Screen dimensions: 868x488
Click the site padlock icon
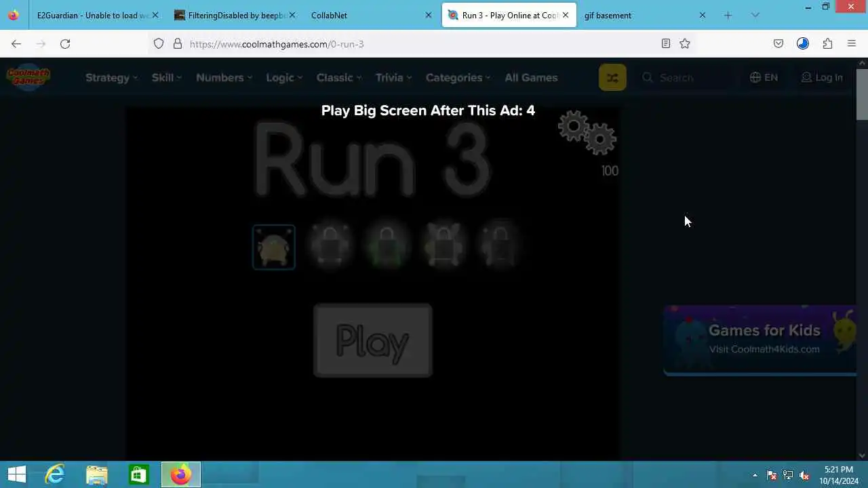(x=178, y=43)
